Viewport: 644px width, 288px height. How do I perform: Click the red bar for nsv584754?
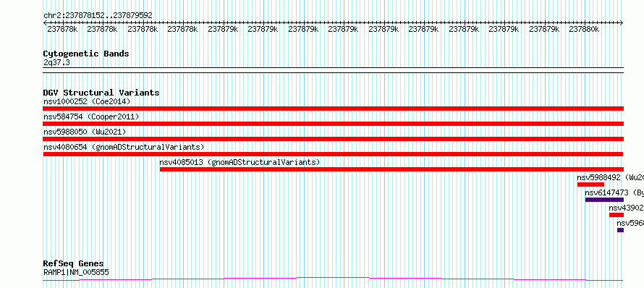coord(333,124)
